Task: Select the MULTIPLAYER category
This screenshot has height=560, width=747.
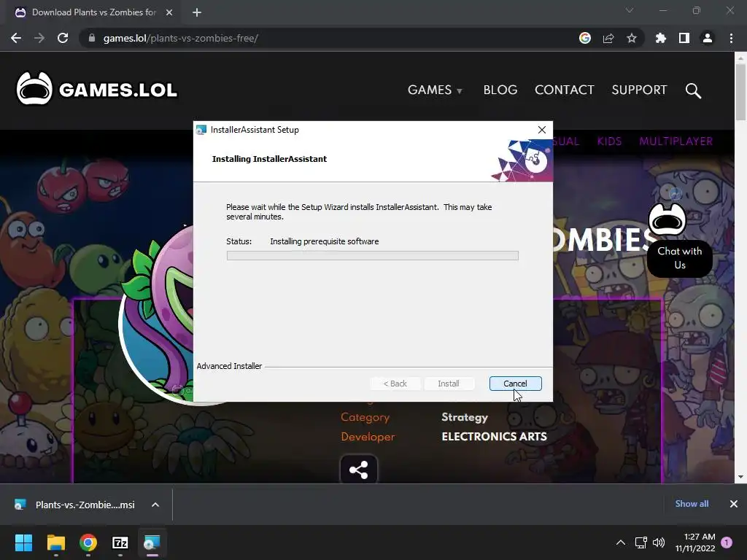Action: [x=676, y=141]
